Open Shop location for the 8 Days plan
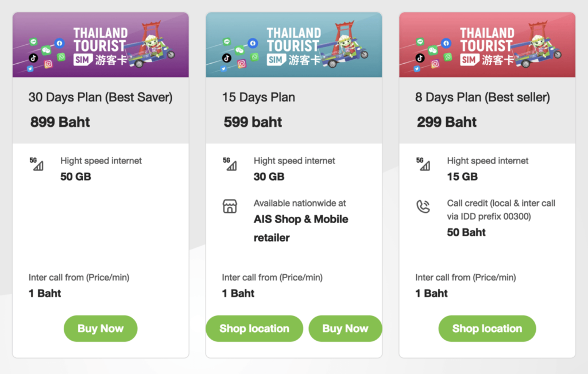 [x=487, y=328]
